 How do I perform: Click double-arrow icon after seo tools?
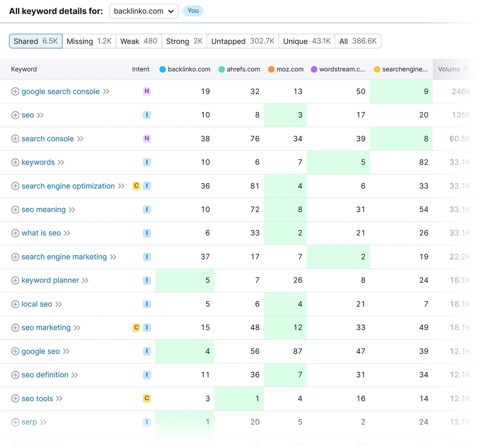[x=59, y=399]
